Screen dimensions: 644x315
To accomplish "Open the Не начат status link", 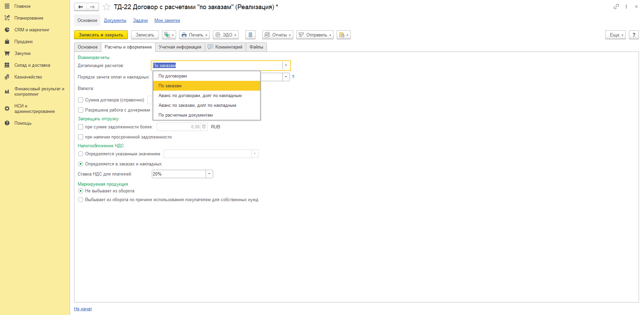I will click(x=83, y=309).
